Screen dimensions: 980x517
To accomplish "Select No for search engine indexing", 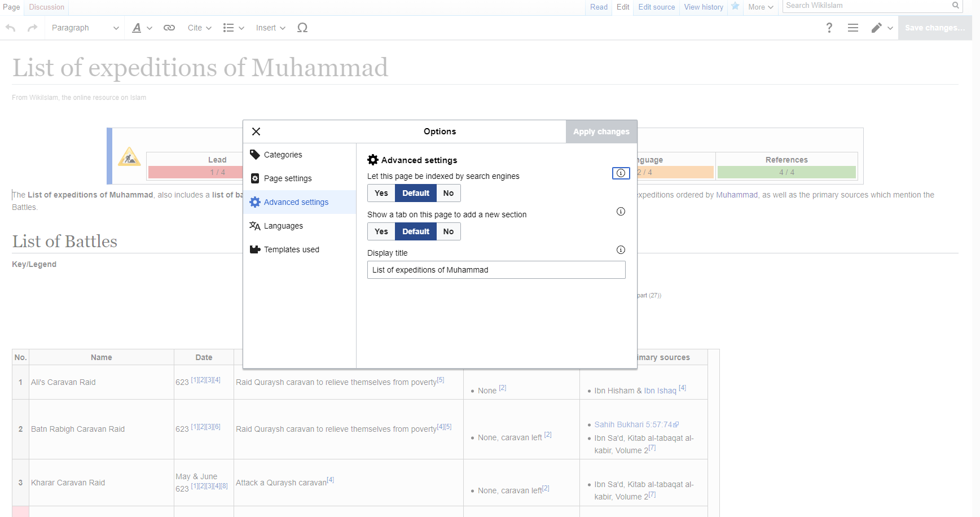I will coord(449,193).
